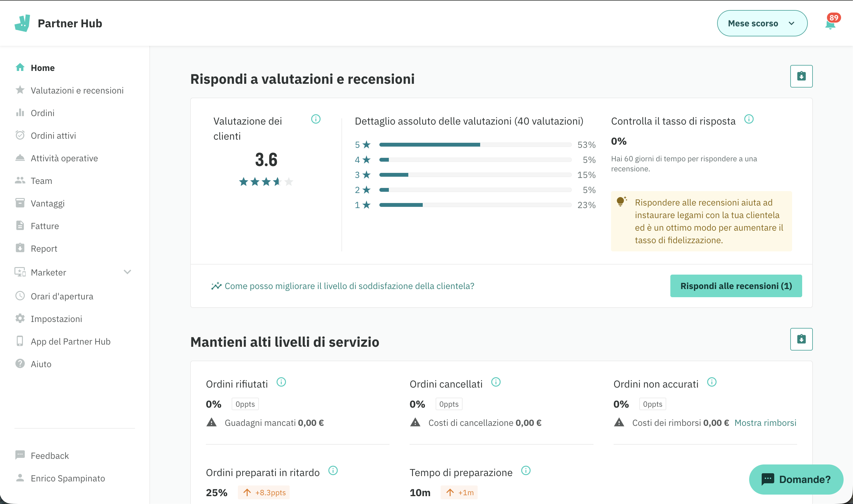Viewport: 853px width, 504px height.
Task: Click the warning icon beside Costi dei rimborsi
Action: tap(619, 422)
